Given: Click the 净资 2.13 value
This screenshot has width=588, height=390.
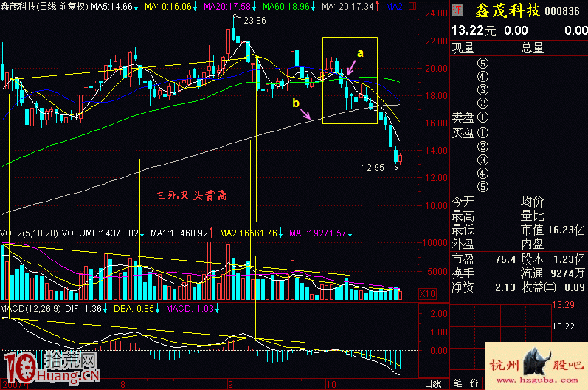Looking at the screenshot, I should coord(483,287).
